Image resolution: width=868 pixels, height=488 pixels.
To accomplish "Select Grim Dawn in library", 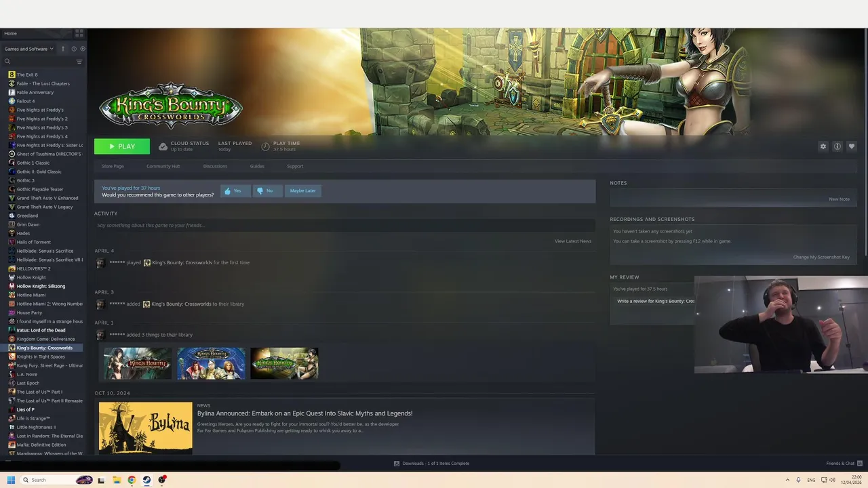I will 28,224.
